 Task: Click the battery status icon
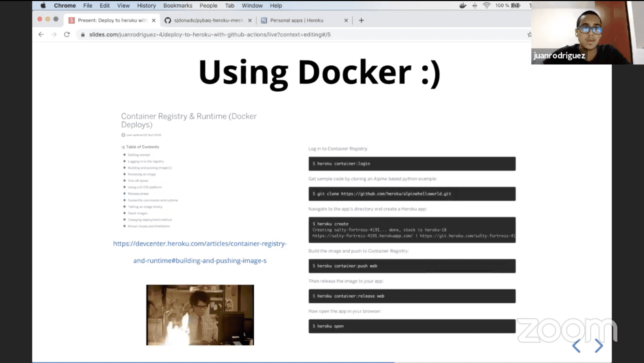[516, 5]
